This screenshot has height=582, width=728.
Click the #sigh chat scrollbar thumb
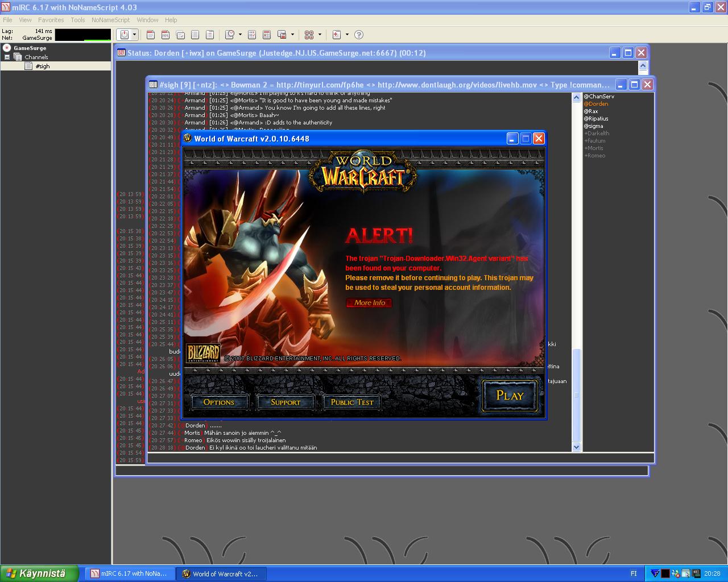[576, 394]
